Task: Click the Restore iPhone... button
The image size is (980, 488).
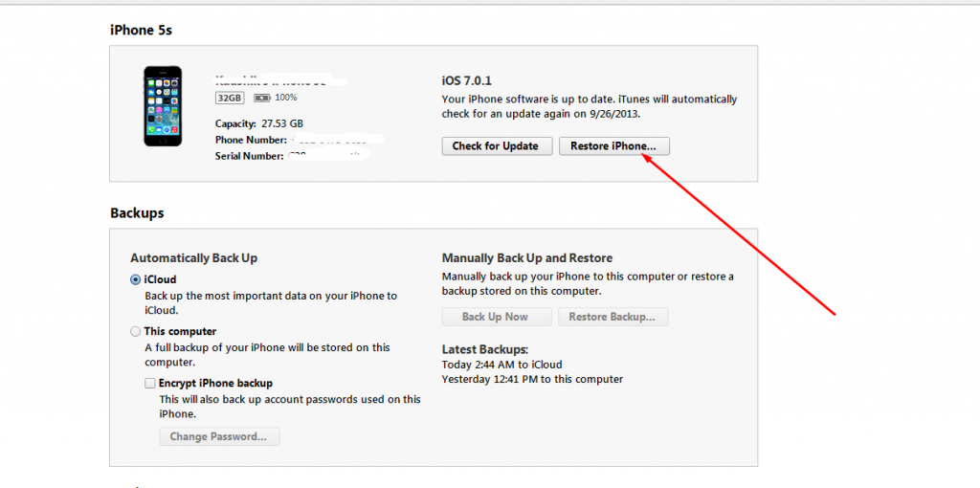Action: 613,146
